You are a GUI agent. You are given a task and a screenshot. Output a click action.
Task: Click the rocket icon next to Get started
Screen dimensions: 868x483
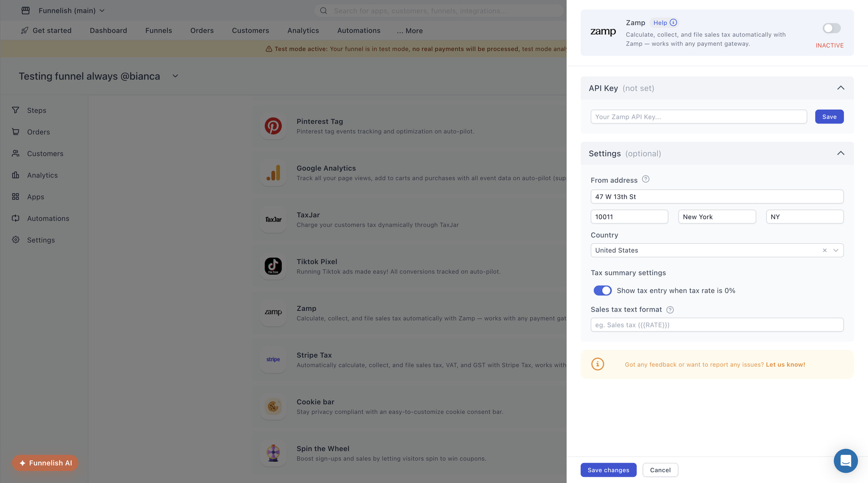pyautogui.click(x=24, y=30)
